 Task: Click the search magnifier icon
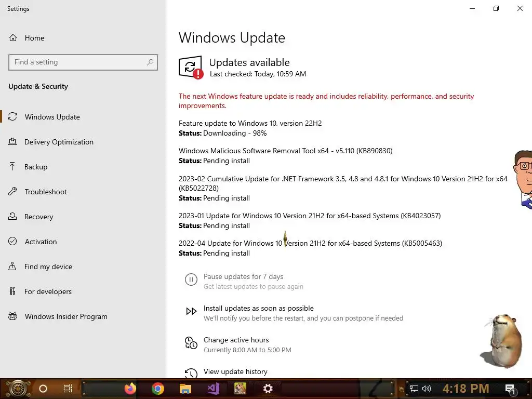click(150, 62)
